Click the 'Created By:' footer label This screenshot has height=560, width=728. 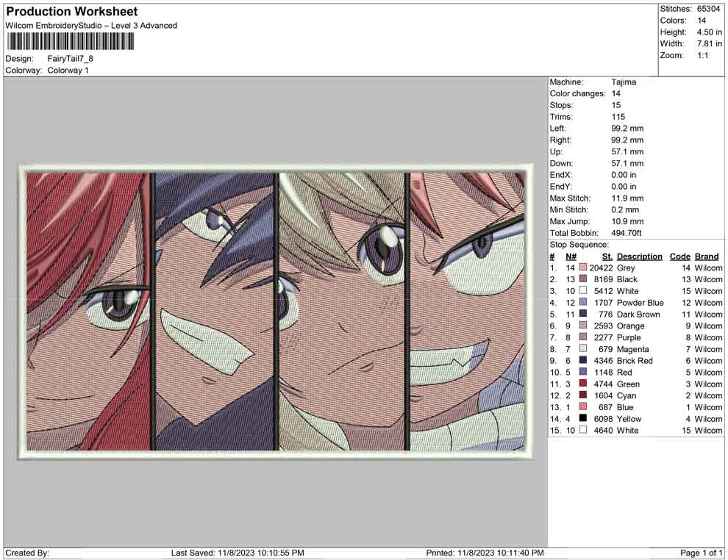pyautogui.click(x=27, y=553)
